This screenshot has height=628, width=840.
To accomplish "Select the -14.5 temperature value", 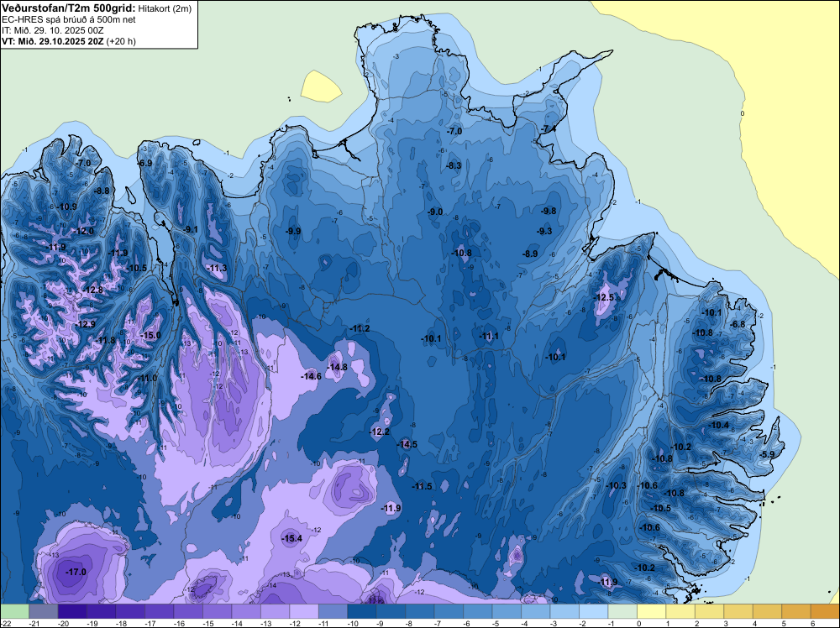I will pos(407,444).
